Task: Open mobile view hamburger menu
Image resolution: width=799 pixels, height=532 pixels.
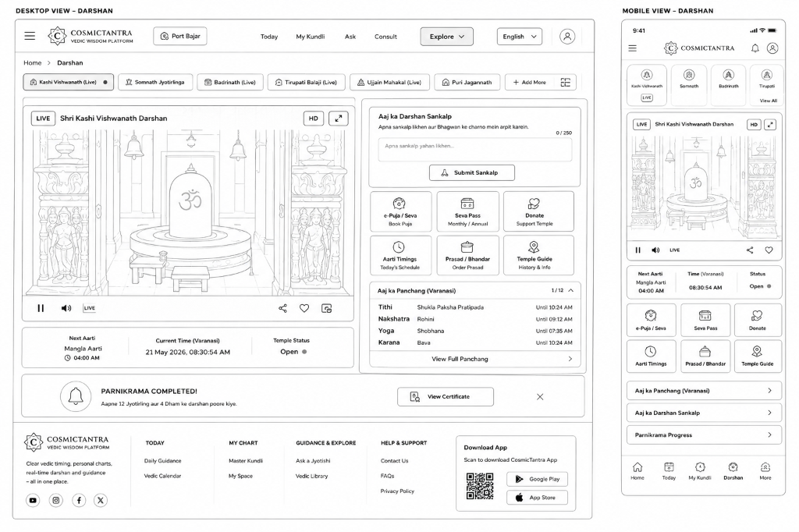Action: tap(632, 48)
